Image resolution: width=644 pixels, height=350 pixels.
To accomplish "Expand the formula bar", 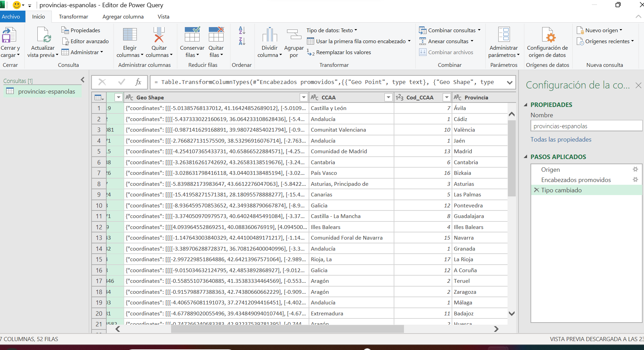I will tap(510, 82).
